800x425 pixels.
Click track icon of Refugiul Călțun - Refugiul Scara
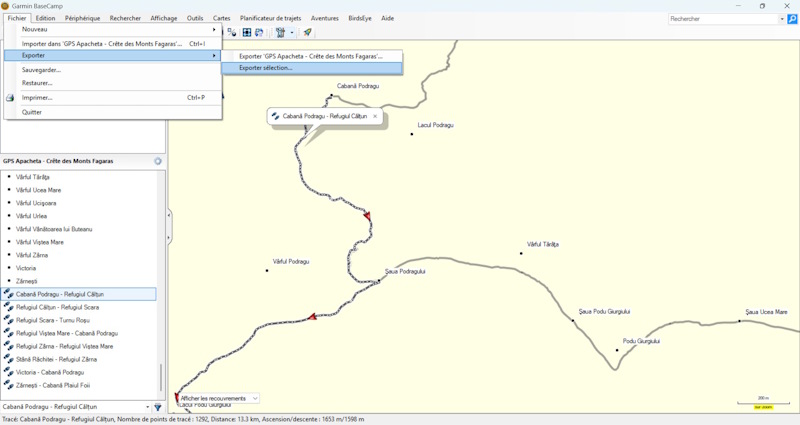[x=8, y=307]
